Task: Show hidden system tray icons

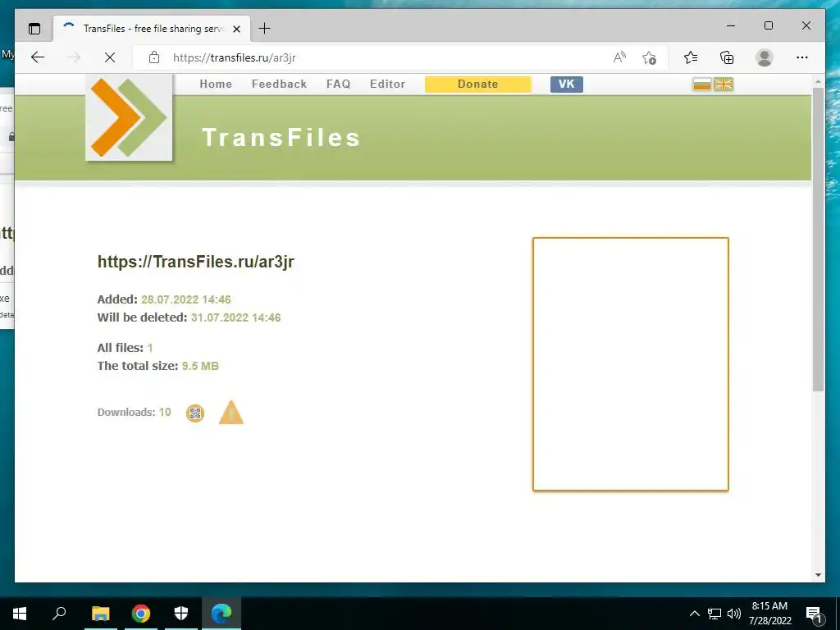Action: tap(694, 614)
